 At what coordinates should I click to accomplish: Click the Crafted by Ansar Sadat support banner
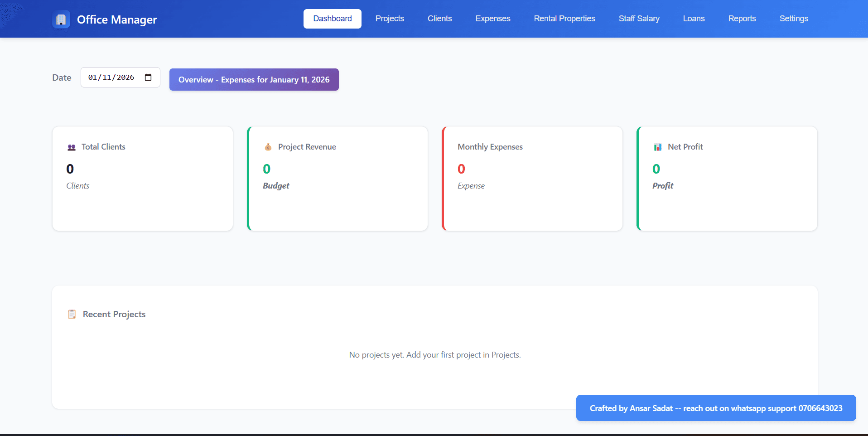click(x=716, y=408)
